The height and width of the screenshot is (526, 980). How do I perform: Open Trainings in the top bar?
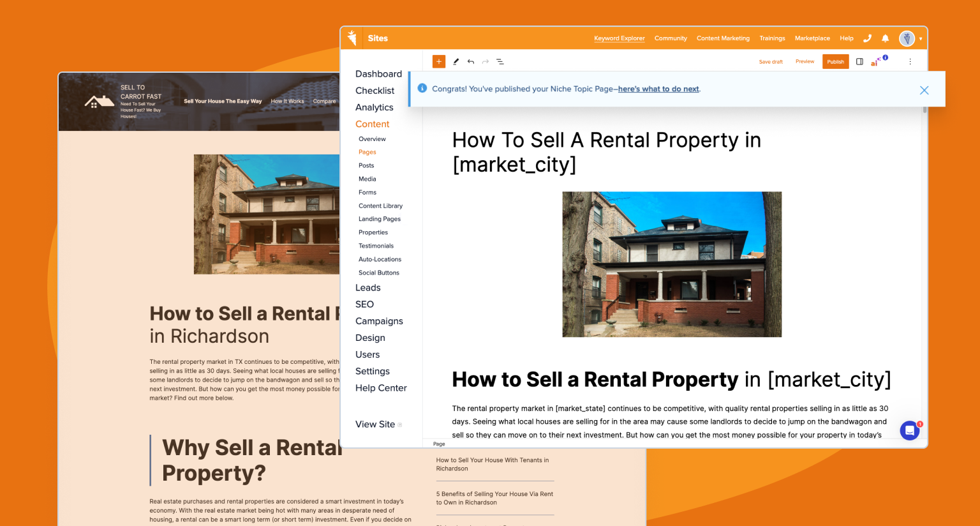coord(772,38)
